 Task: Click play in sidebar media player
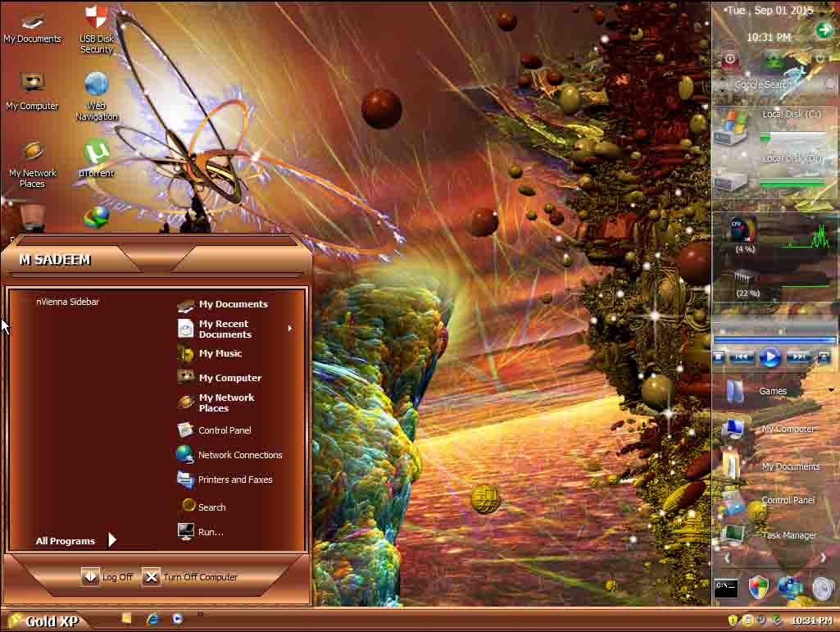(x=770, y=357)
